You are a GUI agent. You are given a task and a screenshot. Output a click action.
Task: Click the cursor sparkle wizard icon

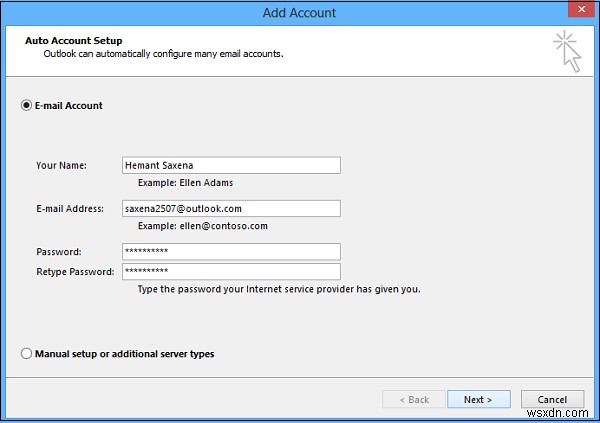[x=567, y=51]
